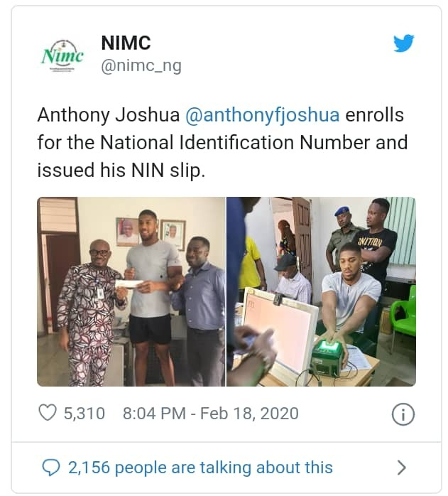The height and width of the screenshot is (496, 448).
Task: Open the NIMC display name profile link
Action: [126, 43]
